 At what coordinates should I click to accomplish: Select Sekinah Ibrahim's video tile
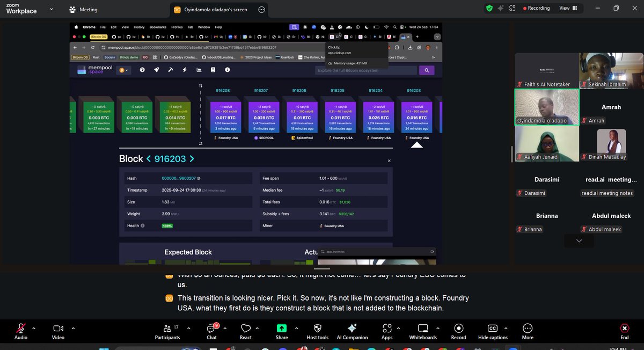click(611, 71)
